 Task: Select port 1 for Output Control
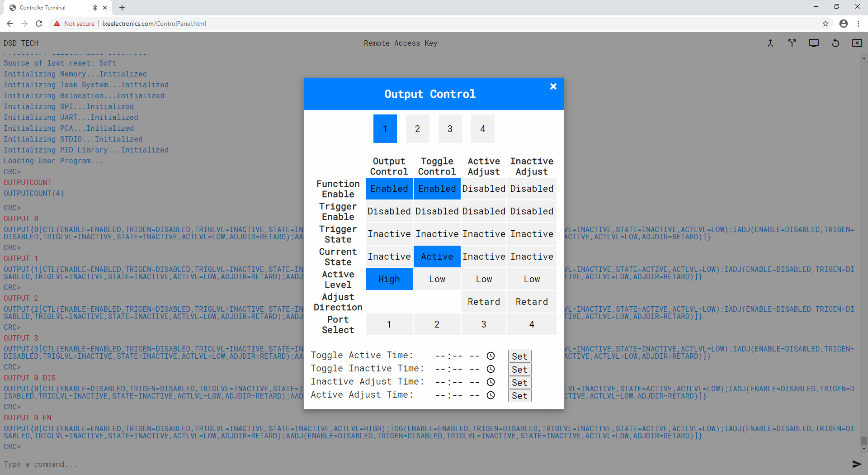[389, 324]
